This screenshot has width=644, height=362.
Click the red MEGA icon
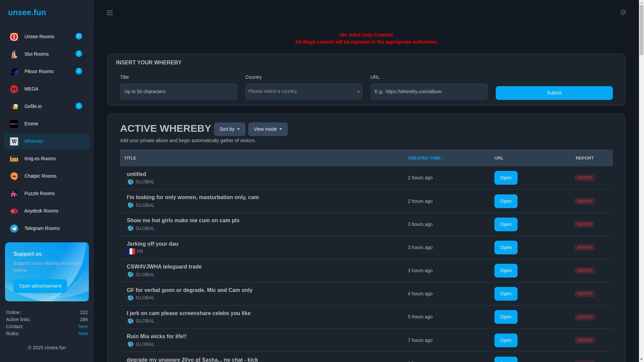point(14,89)
